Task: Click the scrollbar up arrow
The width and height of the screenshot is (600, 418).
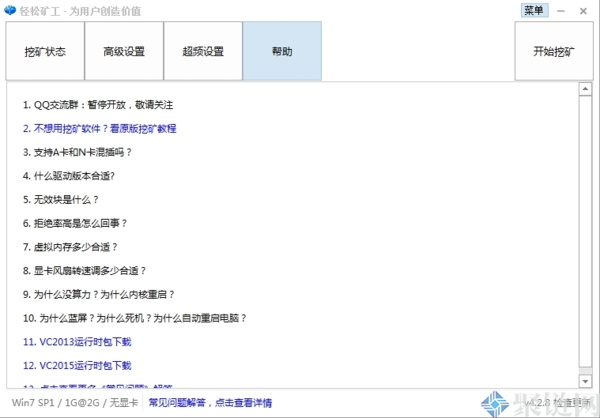Action: [585, 88]
